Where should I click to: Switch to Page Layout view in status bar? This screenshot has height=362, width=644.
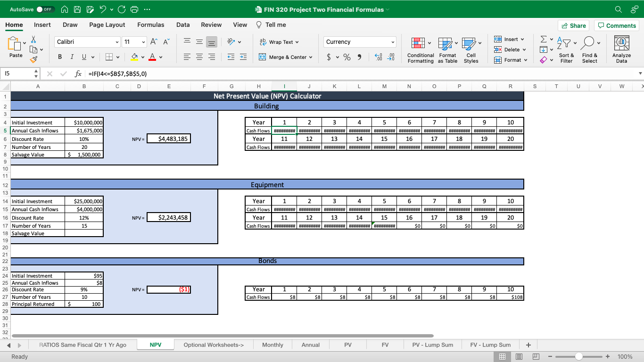point(519,357)
